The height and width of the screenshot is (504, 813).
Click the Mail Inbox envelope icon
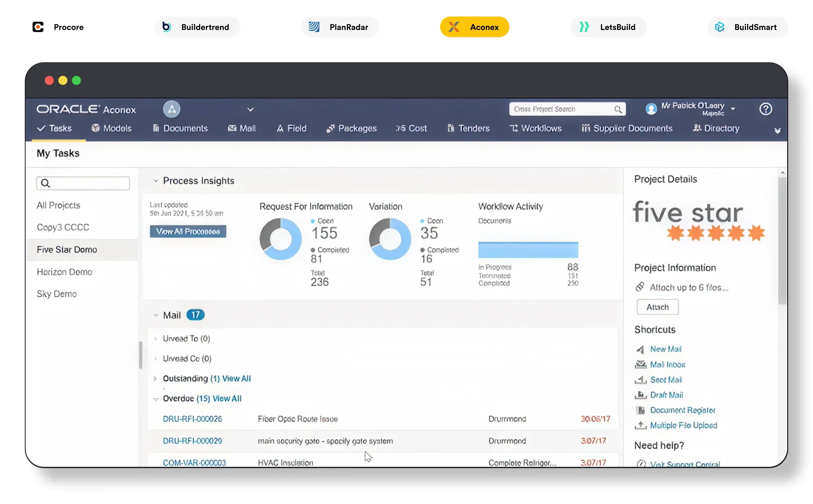click(x=640, y=364)
